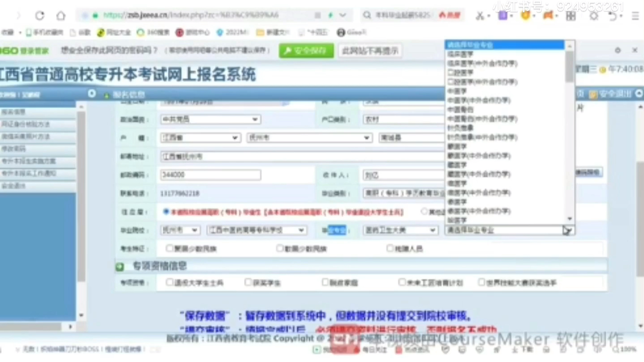Reload the page with the browser refresh icon
Screen dimensions: 644x362
(x=40, y=15)
